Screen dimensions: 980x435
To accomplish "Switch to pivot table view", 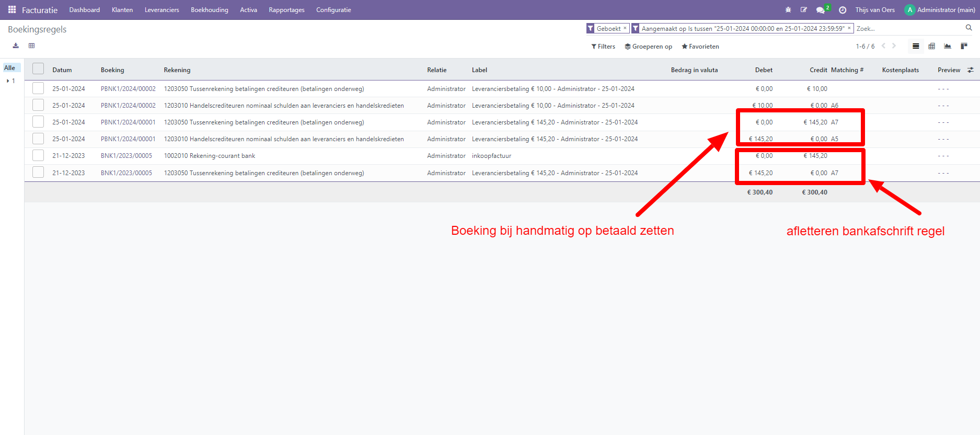I will click(x=931, y=47).
